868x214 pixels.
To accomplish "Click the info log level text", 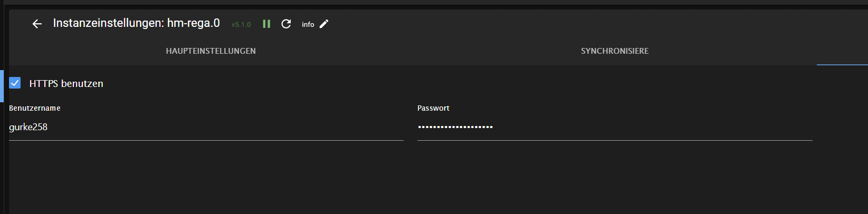I will 308,24.
